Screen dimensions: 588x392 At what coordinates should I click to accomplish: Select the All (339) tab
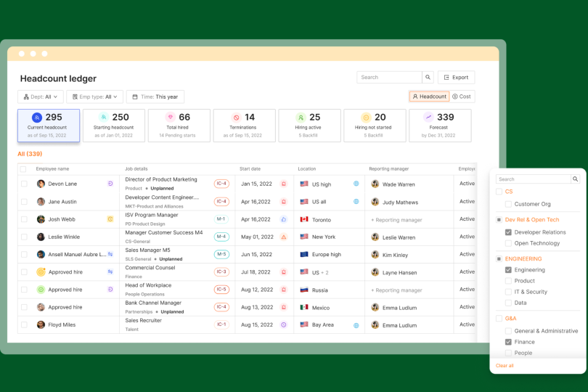(30, 154)
